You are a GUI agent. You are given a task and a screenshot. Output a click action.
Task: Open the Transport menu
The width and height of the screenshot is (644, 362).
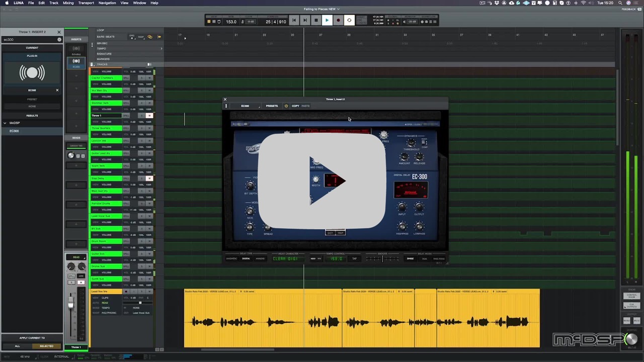click(86, 3)
